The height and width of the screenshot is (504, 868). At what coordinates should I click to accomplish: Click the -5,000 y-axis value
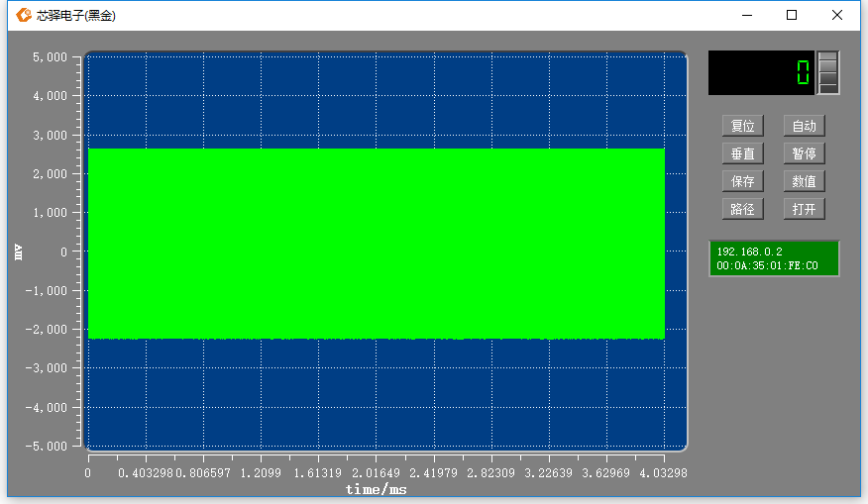(x=46, y=446)
